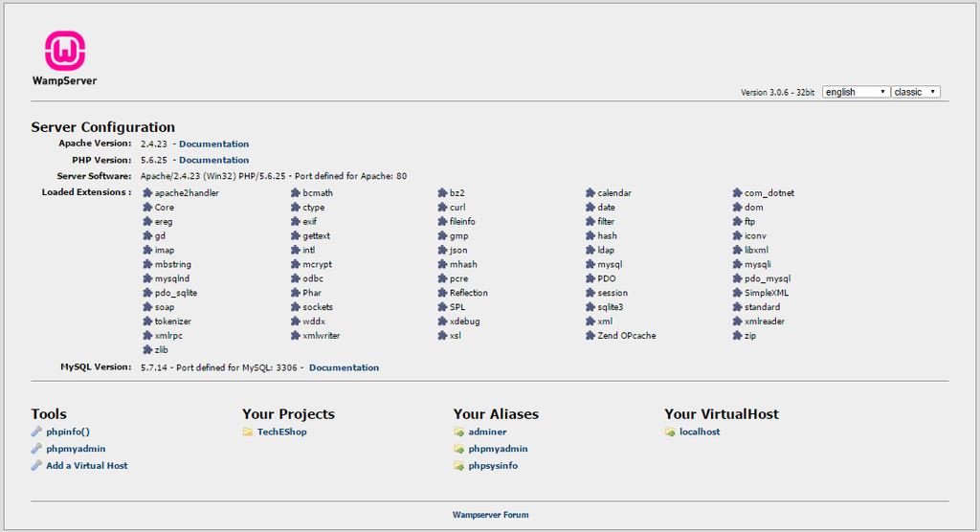Click the puzzle icon beside zip
Screen dimensions: 980x532
coord(738,335)
